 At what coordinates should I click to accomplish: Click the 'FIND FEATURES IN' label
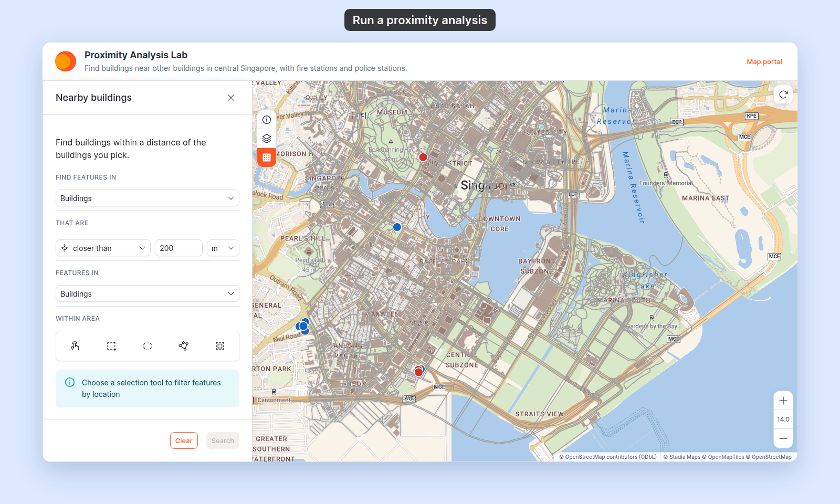[x=86, y=177]
